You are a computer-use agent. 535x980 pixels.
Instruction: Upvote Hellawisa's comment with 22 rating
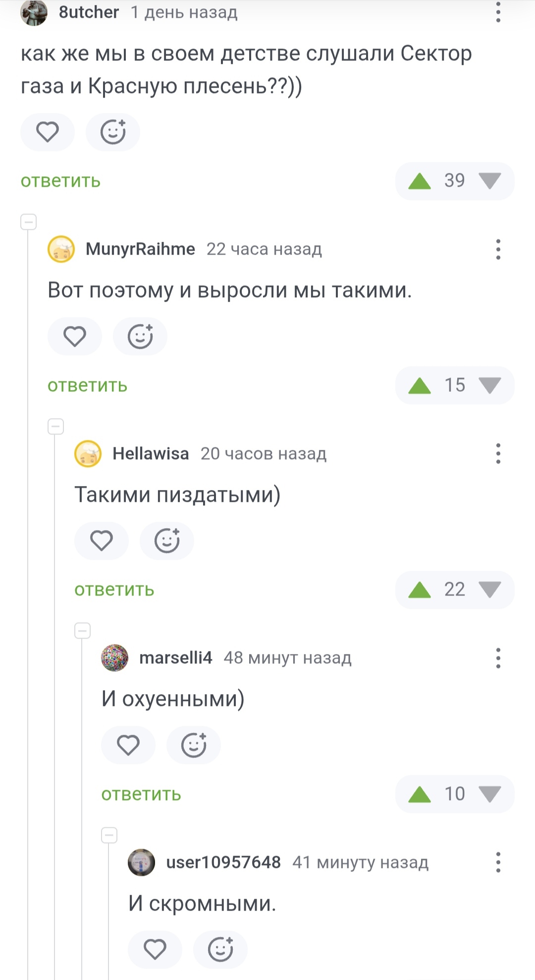click(420, 590)
